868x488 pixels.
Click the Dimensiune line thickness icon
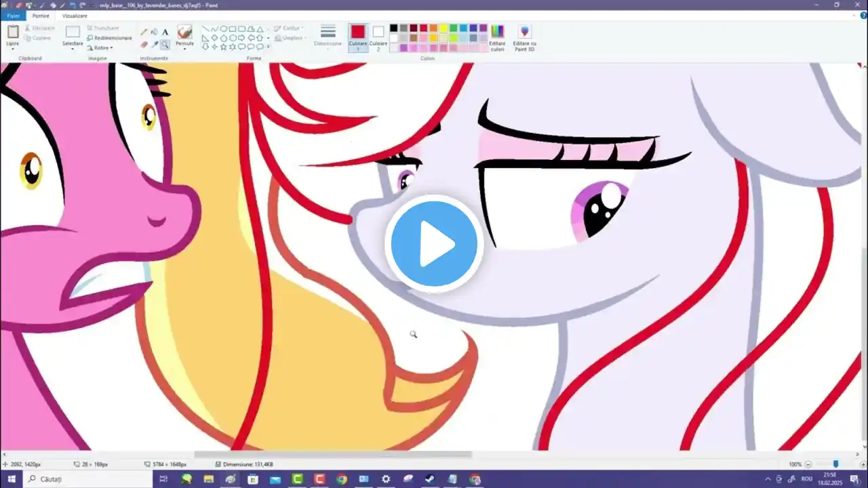(328, 32)
